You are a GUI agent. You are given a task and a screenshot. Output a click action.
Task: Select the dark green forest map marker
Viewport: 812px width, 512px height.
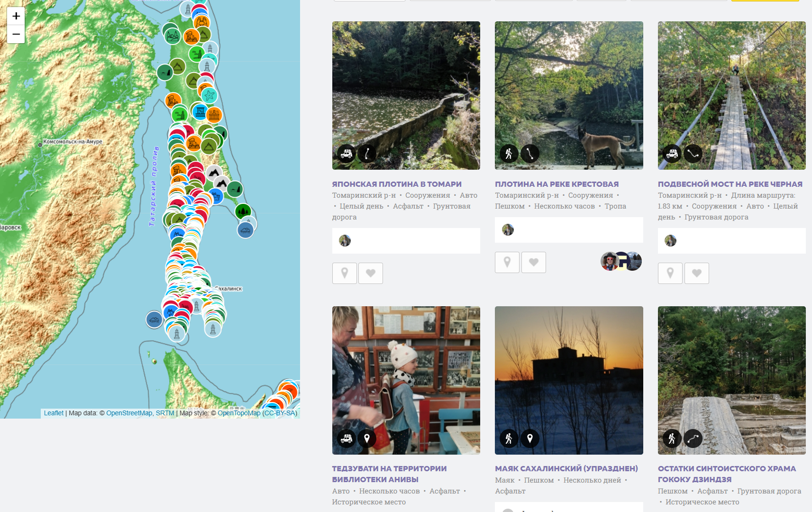[243, 210]
